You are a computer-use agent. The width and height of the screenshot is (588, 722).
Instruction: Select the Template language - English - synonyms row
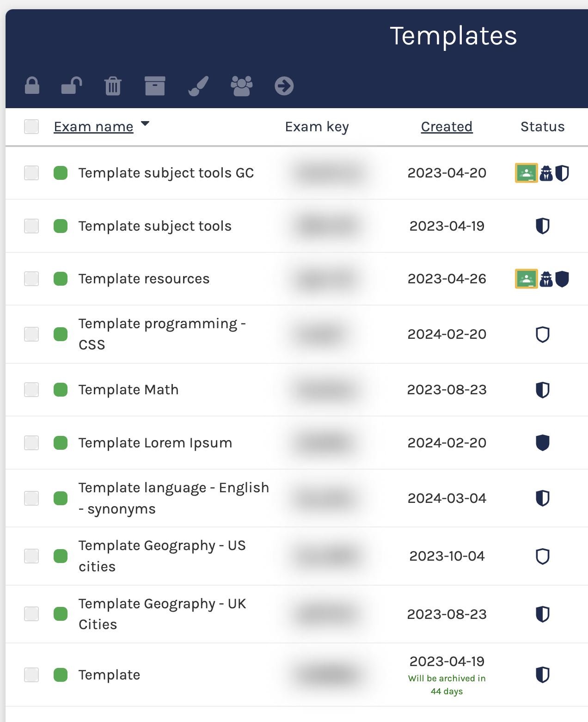[x=174, y=498]
